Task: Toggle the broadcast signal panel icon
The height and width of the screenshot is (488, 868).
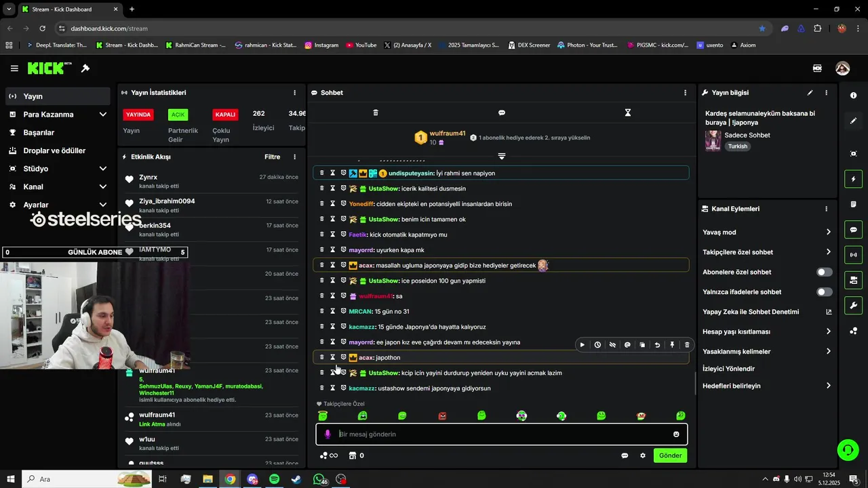Action: pos(853,255)
